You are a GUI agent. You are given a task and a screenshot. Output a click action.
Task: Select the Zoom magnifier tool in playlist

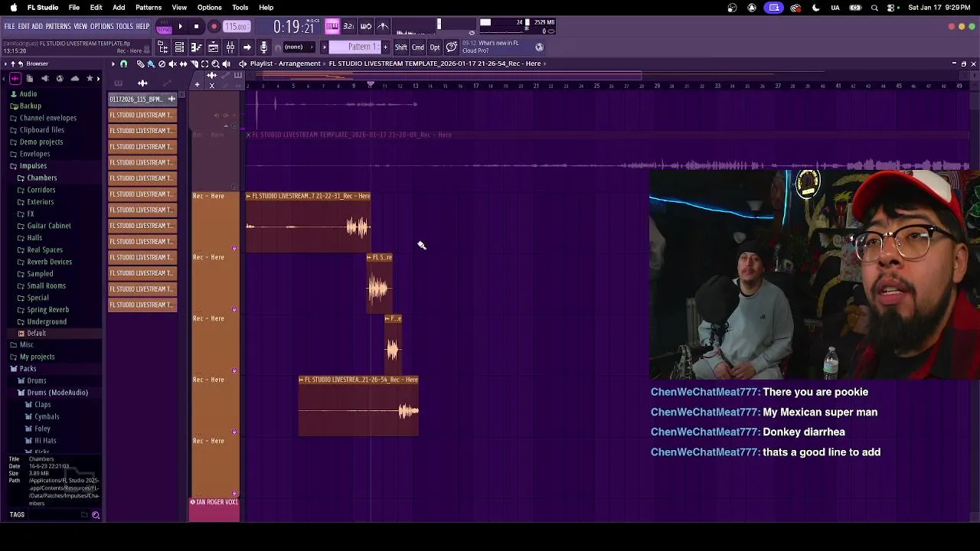click(x=215, y=64)
